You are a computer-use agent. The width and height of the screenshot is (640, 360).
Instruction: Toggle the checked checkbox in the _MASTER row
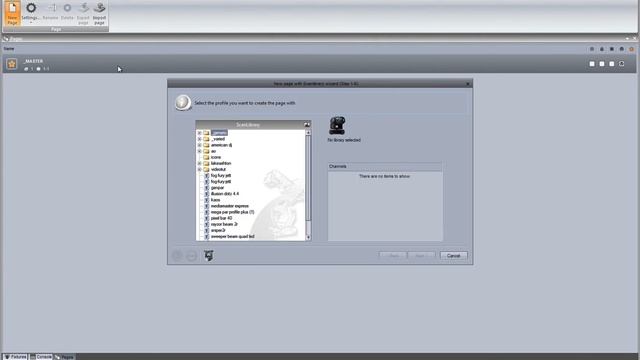pos(622,64)
